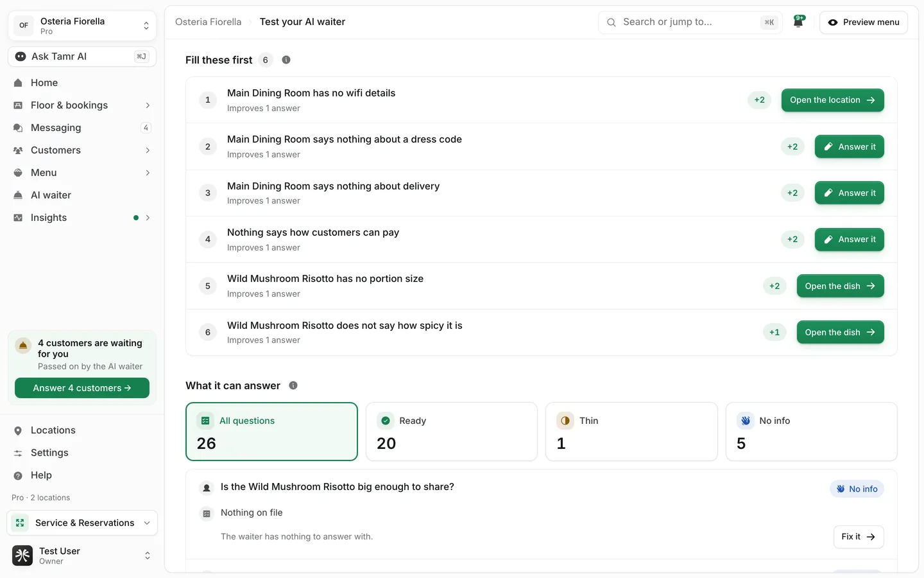Expand the Customers sidebar section
The width and height of the screenshot is (924, 578).
point(148,150)
